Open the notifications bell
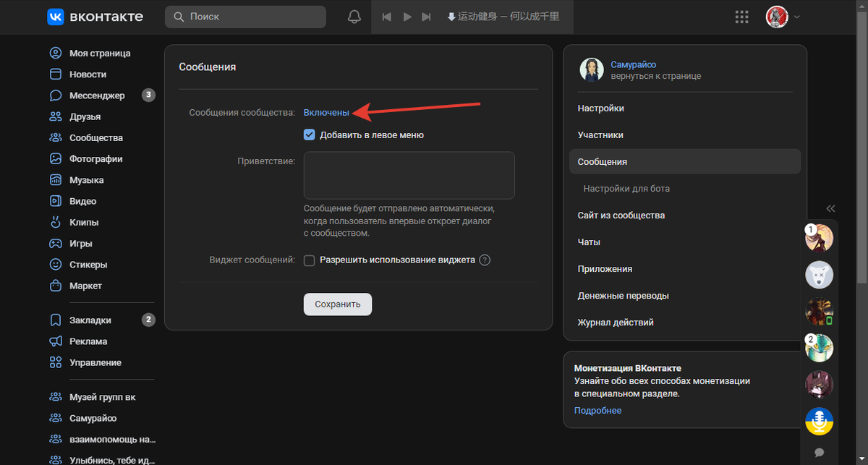 point(354,17)
